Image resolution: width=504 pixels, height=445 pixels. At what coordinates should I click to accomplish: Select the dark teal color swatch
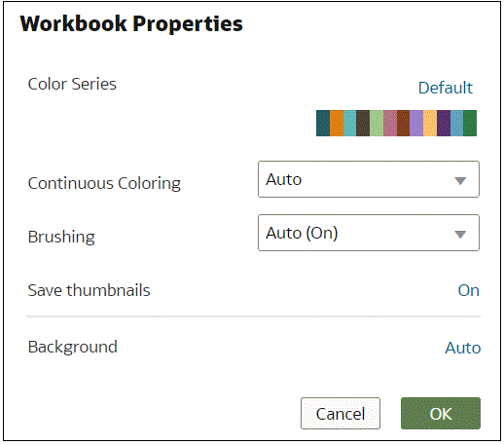(x=323, y=123)
